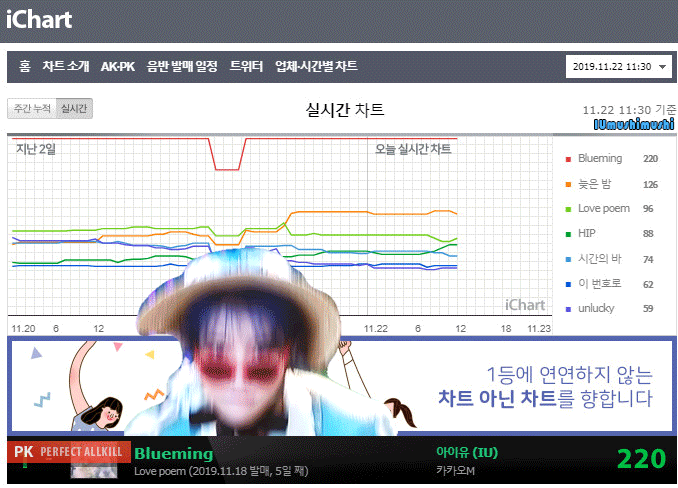Open the 차트 소개 menu item
Image resolution: width=678 pixels, height=488 pixels.
66,66
